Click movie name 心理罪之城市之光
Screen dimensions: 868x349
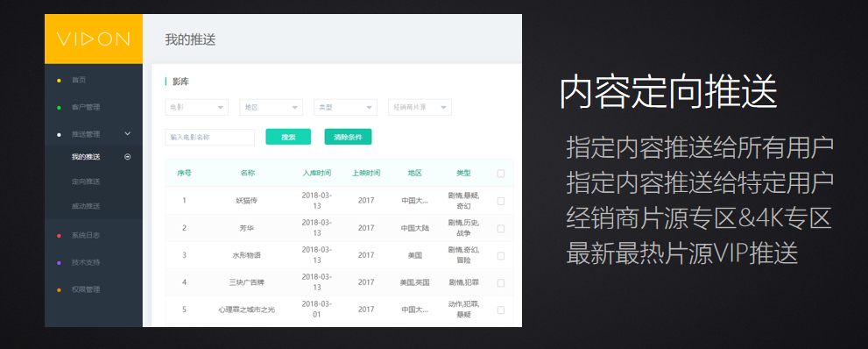tap(246, 310)
